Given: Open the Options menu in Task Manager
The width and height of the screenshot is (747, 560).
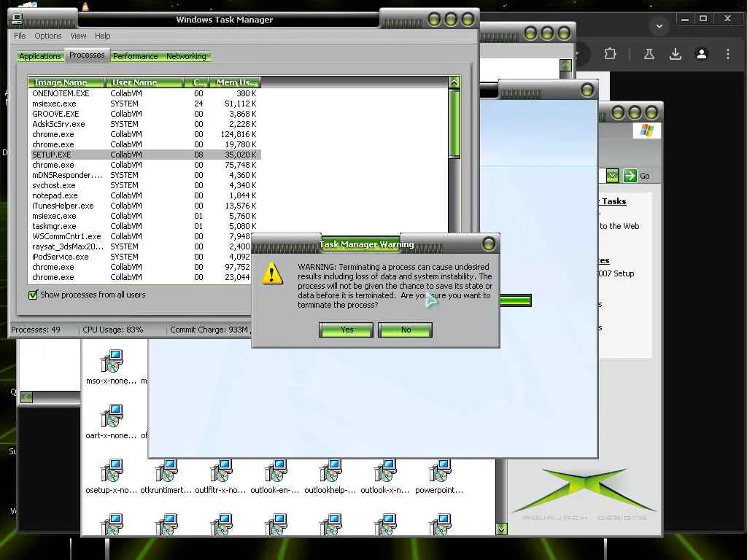Looking at the screenshot, I should coord(47,36).
